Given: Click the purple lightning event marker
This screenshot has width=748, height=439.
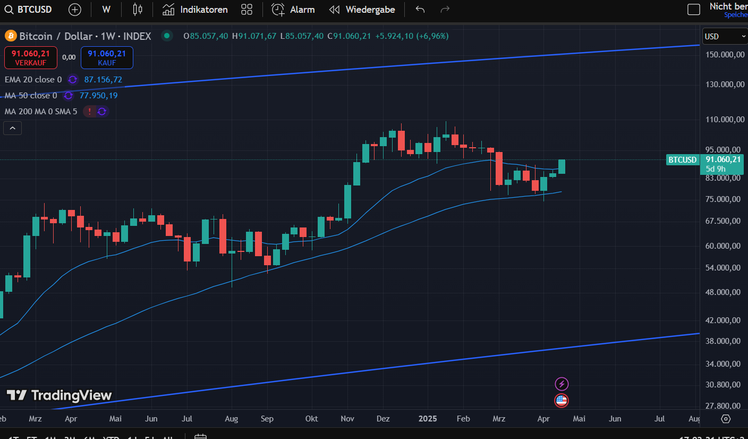Looking at the screenshot, I should pyautogui.click(x=561, y=384).
